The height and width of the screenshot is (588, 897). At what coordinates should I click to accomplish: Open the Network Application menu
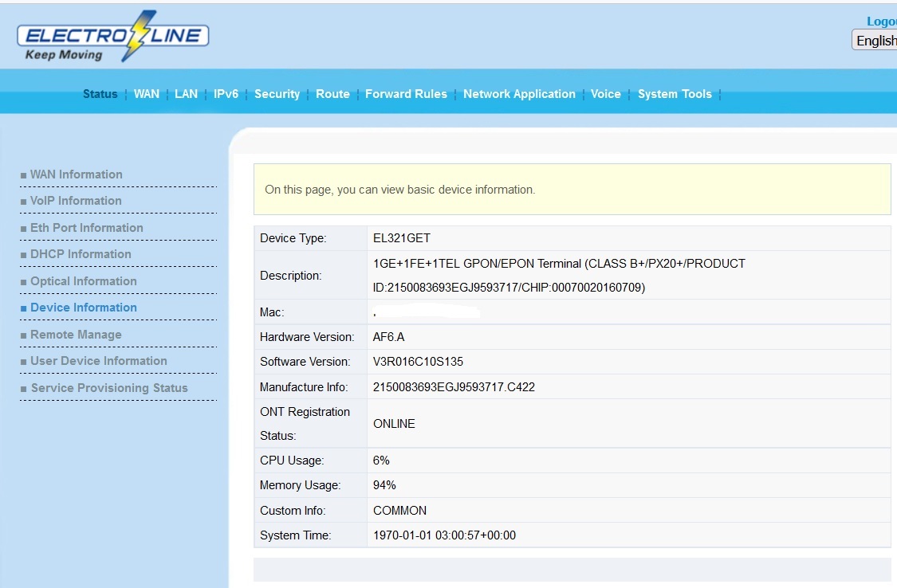pyautogui.click(x=519, y=94)
